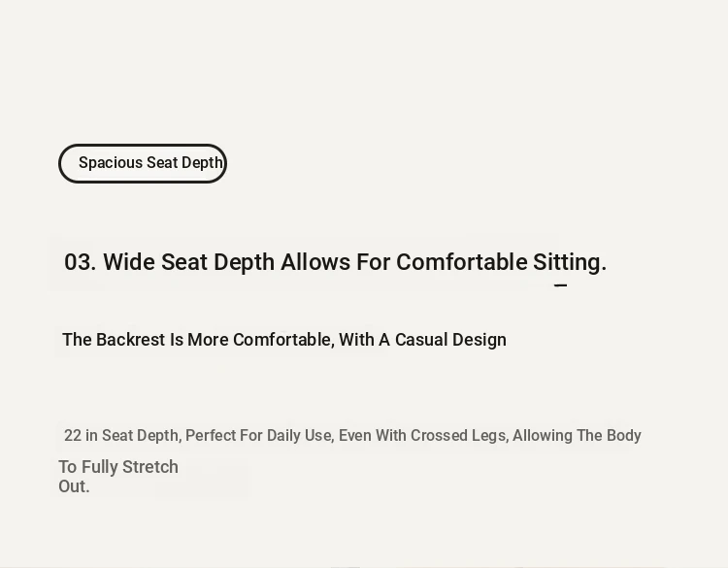
Task: Click the word 'Sitting.' in the heading
Action: click(x=570, y=263)
